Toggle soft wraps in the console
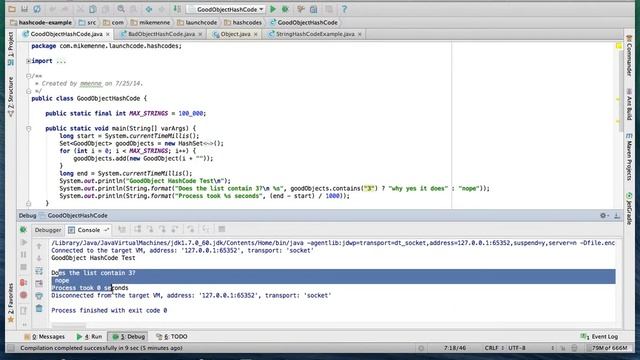640x360 pixels. click(x=39, y=271)
